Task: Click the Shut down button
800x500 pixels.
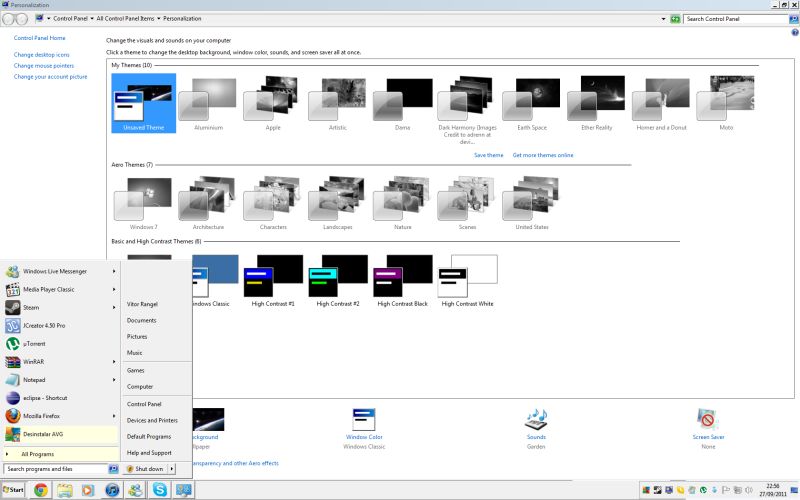Action: 145,469
